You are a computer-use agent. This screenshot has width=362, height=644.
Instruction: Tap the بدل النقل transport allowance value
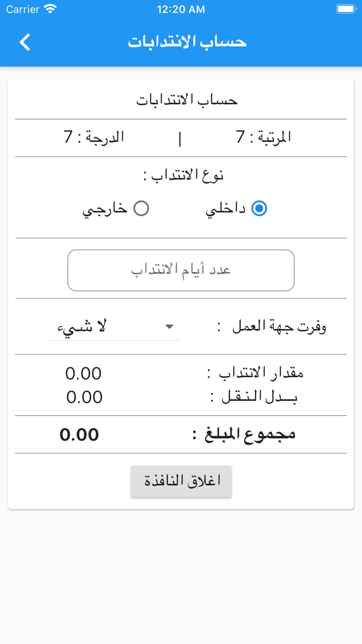[84, 397]
